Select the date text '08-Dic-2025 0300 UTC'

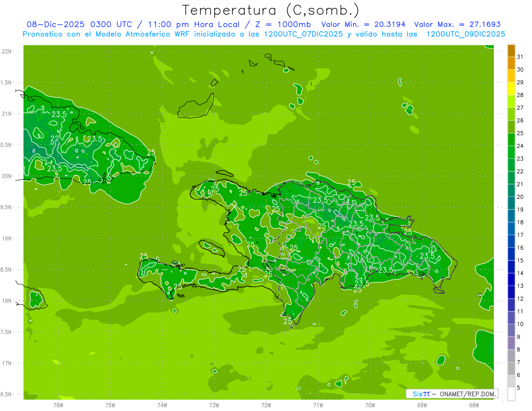pos(82,24)
